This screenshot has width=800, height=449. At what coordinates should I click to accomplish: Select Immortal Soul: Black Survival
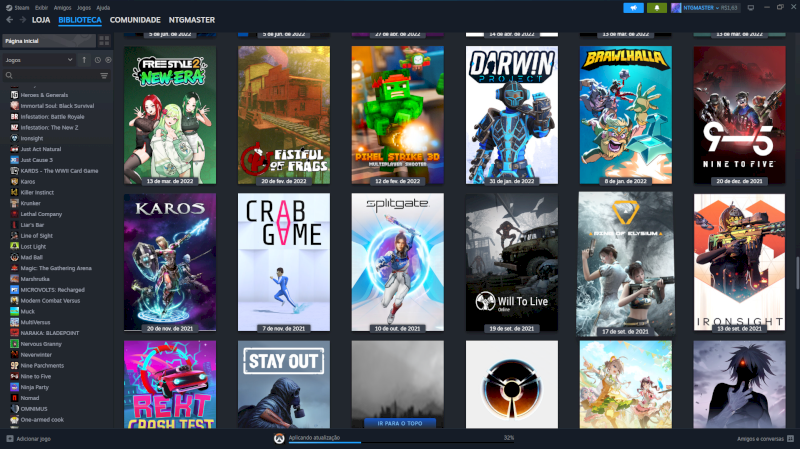coord(57,106)
